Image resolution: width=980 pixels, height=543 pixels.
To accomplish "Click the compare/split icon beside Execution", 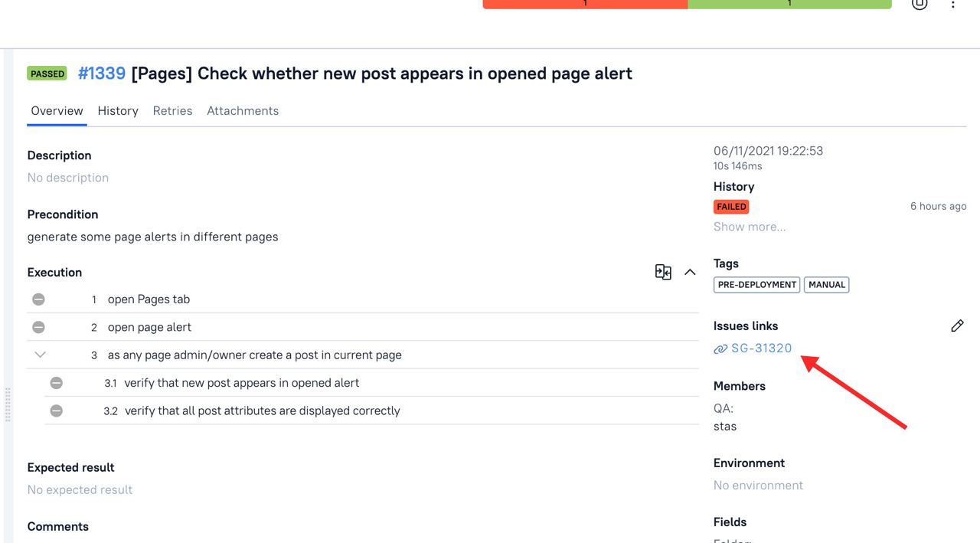I will click(x=663, y=272).
